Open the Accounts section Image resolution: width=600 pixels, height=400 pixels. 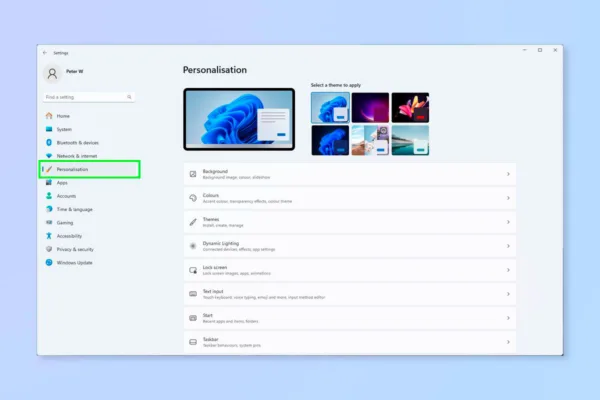point(66,196)
